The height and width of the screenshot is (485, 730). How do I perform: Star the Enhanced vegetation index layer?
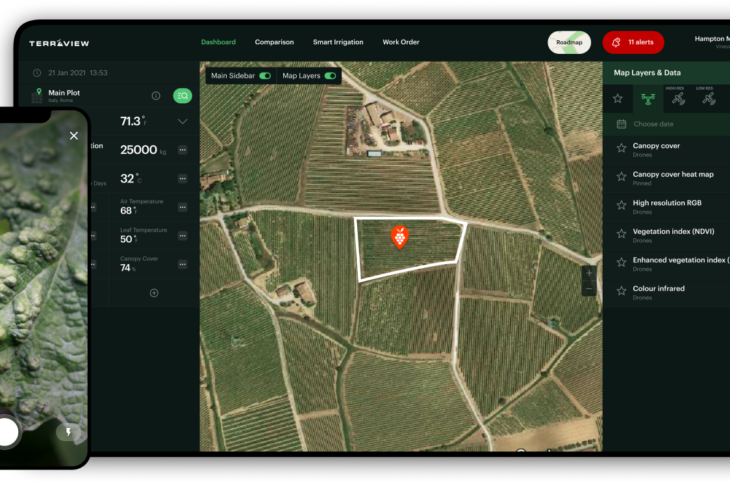pyautogui.click(x=621, y=263)
